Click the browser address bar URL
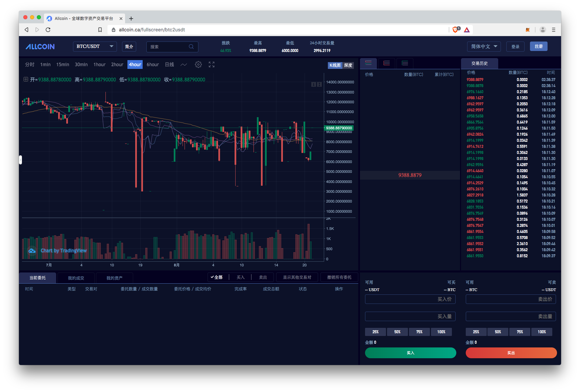Viewport: 580px width, 392px height. click(x=152, y=30)
